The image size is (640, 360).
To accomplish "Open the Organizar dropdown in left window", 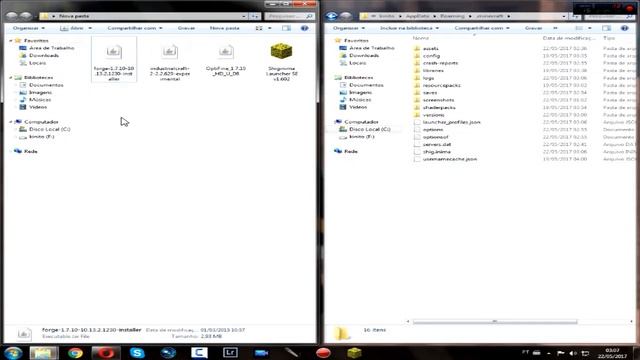I will (29, 28).
